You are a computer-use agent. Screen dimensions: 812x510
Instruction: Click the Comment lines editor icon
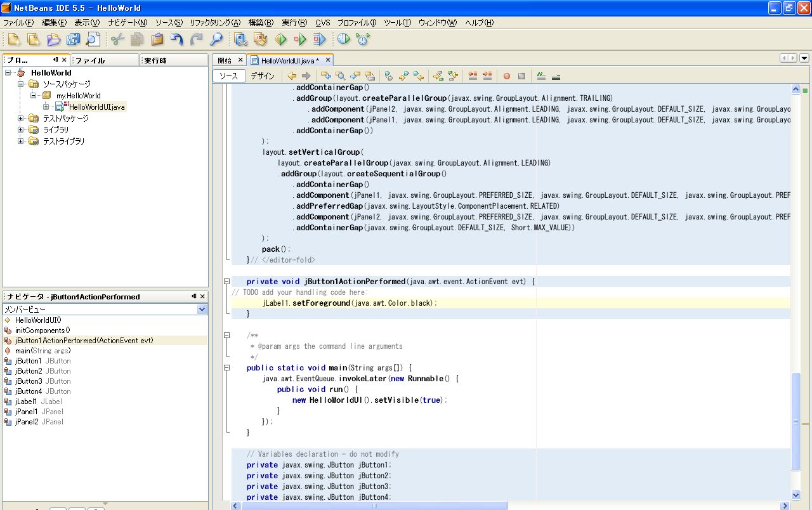tap(541, 76)
